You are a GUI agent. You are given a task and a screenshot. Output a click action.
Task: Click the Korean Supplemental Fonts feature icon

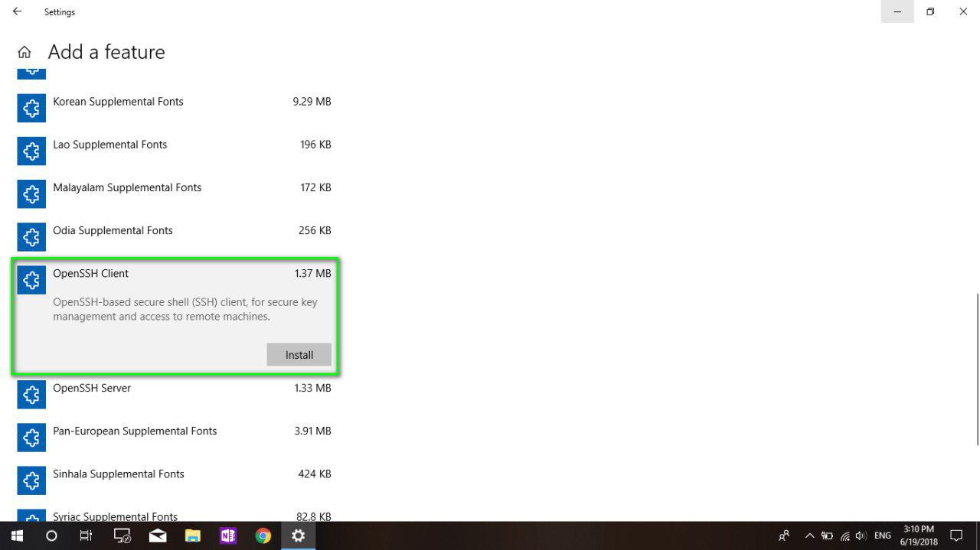tap(31, 109)
